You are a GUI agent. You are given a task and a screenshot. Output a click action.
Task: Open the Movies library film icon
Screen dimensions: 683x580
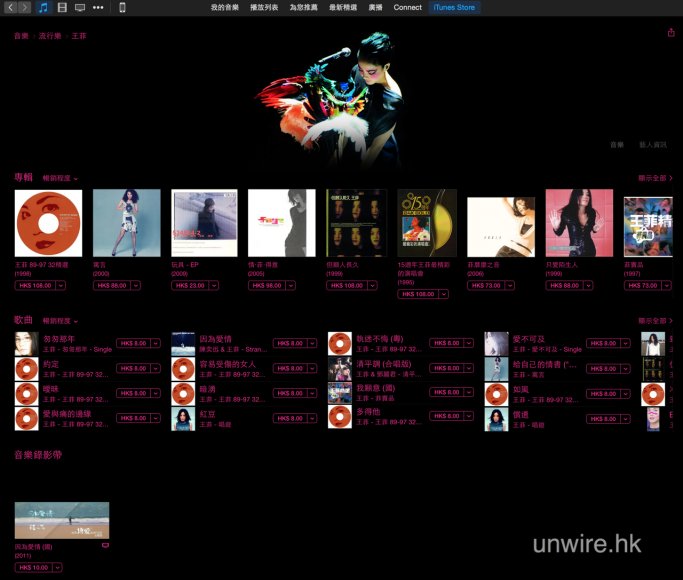62,7
